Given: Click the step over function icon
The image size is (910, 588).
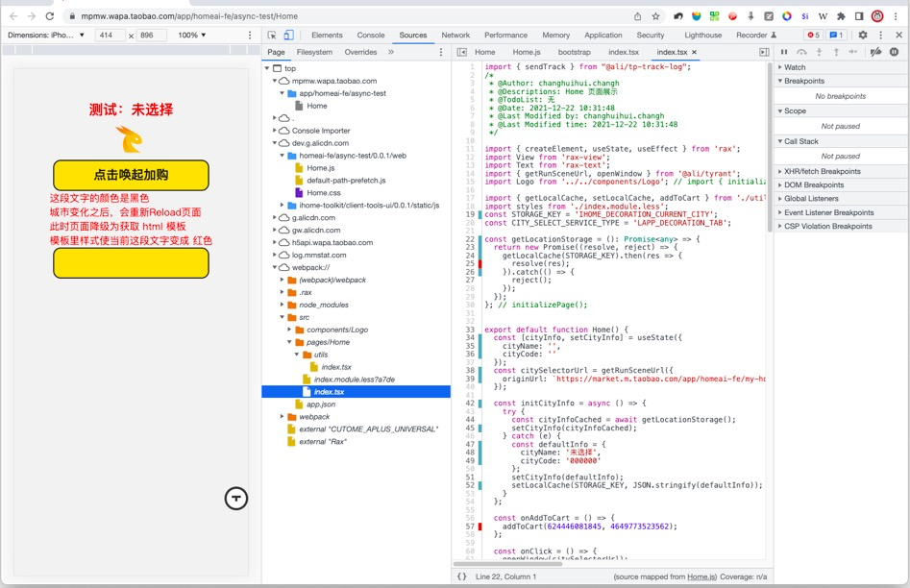Looking at the screenshot, I should (801, 52).
